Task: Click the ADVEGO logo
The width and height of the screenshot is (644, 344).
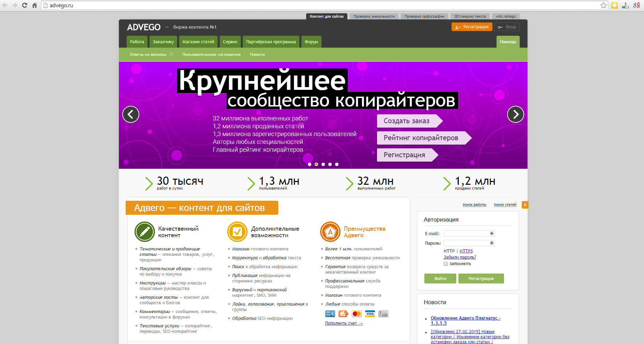Action: coord(144,27)
